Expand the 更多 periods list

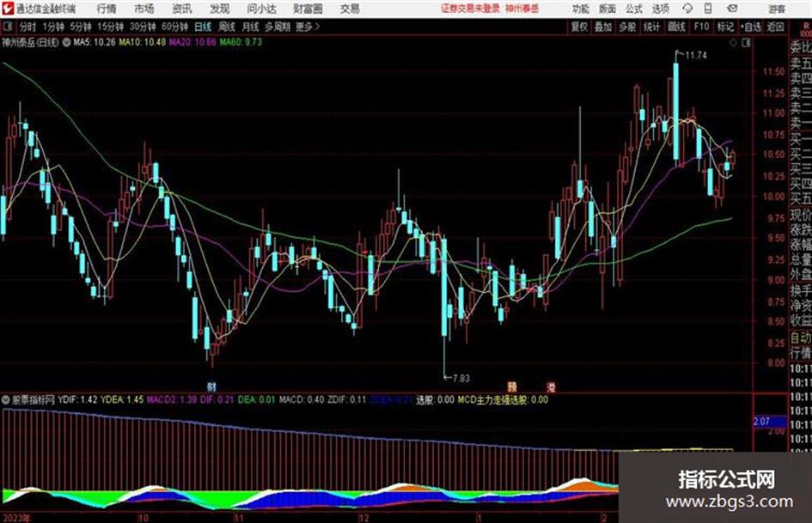click(308, 27)
